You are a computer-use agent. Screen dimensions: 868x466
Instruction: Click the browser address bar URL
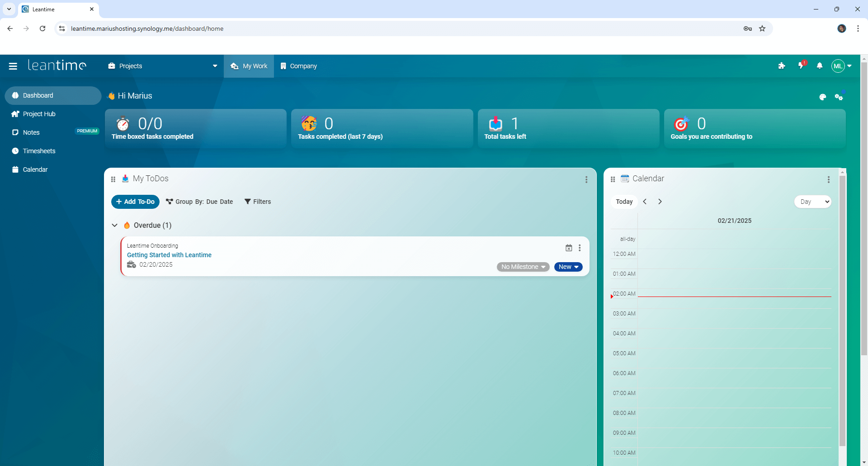pyautogui.click(x=147, y=28)
